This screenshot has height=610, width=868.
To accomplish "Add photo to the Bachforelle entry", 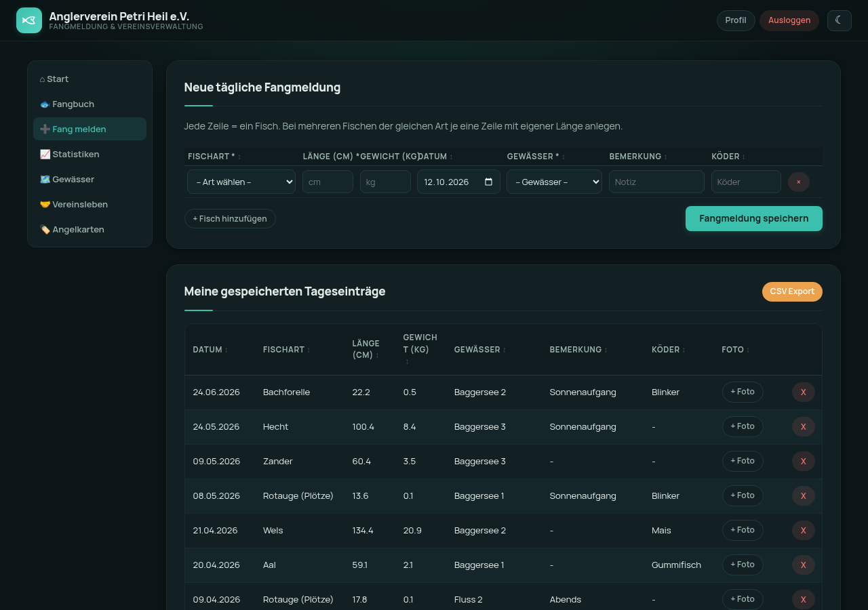I will tap(743, 392).
